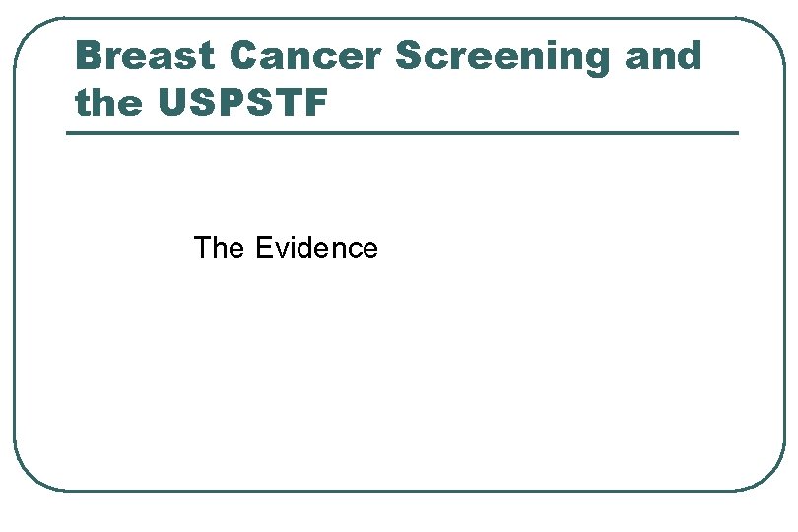Click the top-right rounded corner of slide frame
This screenshot has width=798, height=532.
tap(769, 32)
